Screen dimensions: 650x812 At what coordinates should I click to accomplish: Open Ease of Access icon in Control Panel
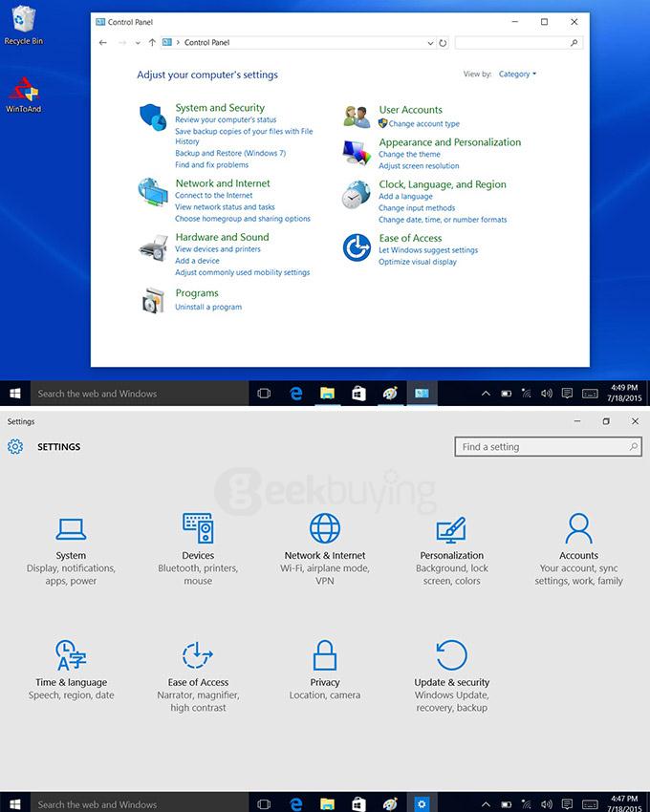357,247
